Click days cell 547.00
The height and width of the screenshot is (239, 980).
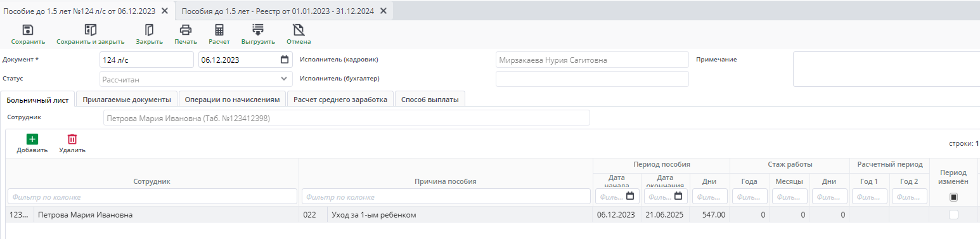(x=709, y=215)
